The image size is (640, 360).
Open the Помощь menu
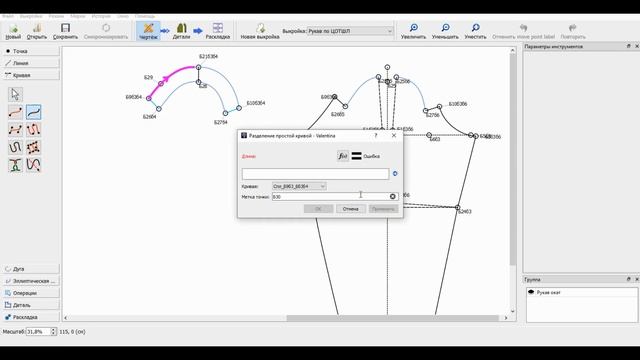point(144,16)
